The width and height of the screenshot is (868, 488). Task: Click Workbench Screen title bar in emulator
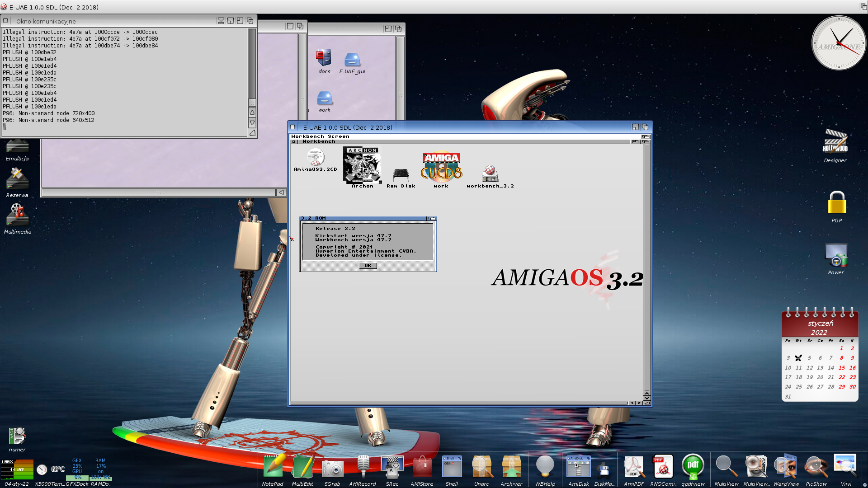466,136
